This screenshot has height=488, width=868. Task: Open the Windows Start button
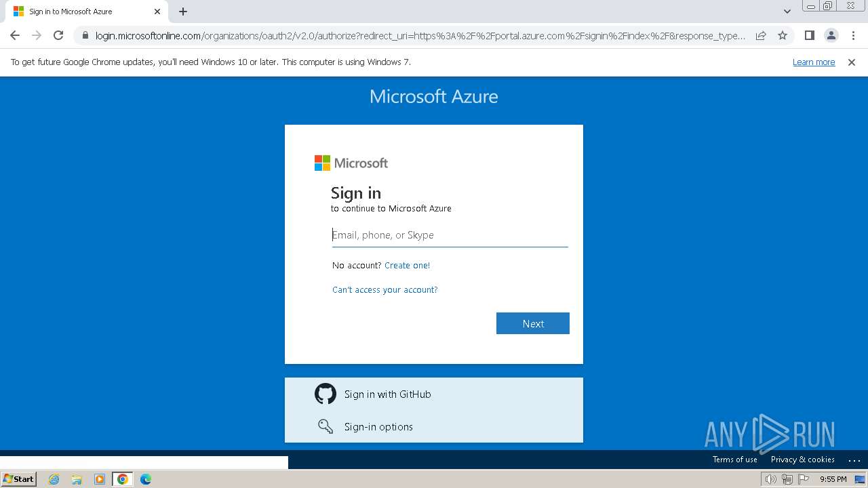tap(18, 479)
